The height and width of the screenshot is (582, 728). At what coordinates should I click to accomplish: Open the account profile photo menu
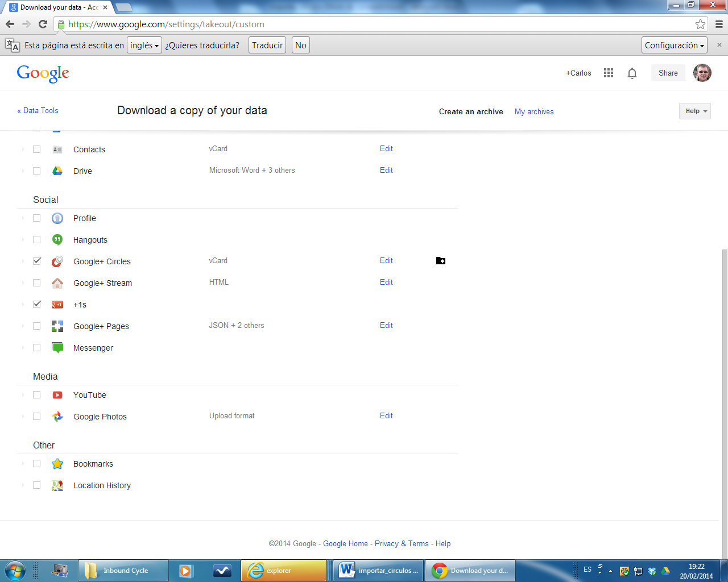702,73
